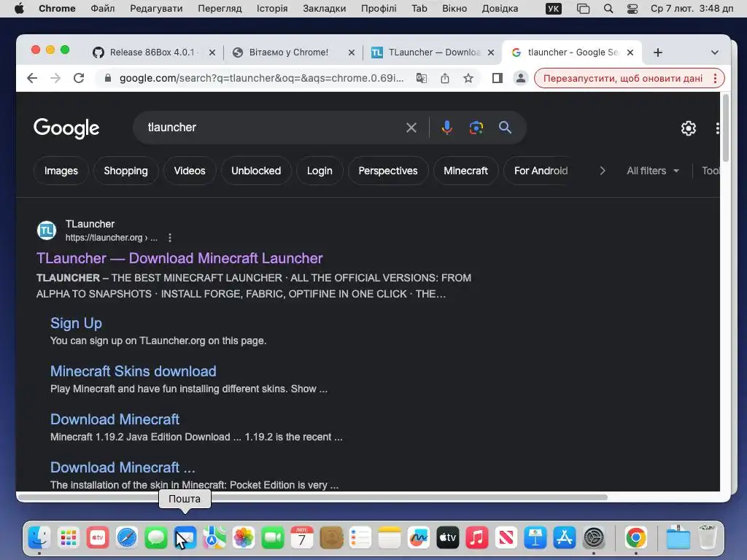The height and width of the screenshot is (560, 747).
Task: Open Mail (Пошта) in the Dock
Action: (185, 538)
